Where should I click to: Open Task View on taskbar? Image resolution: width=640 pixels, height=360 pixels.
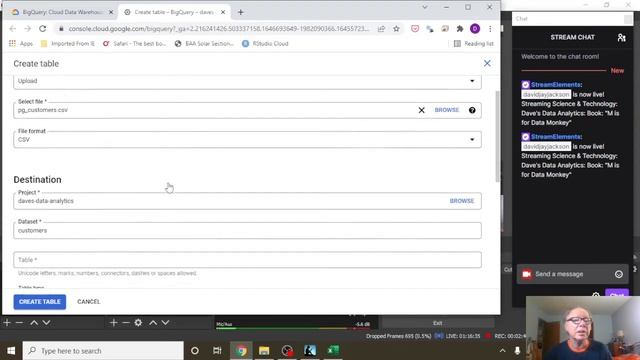pos(217,351)
